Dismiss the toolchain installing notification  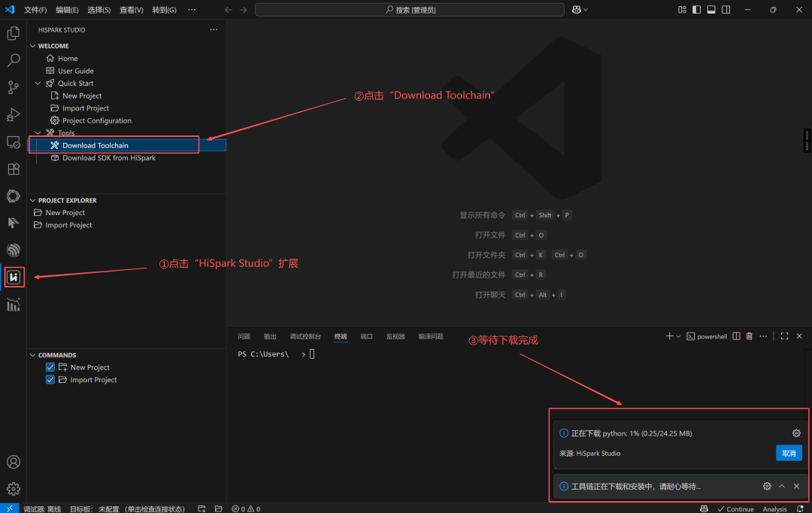coord(796,486)
